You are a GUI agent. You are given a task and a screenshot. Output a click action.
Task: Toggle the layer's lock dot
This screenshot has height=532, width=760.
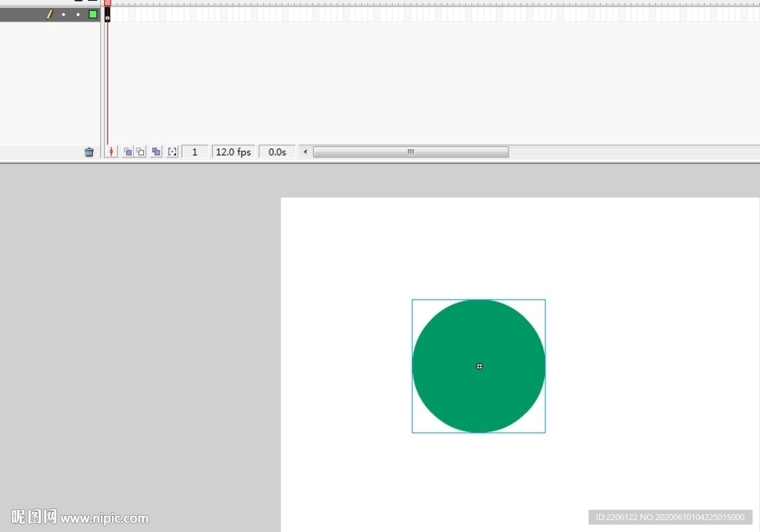78,15
